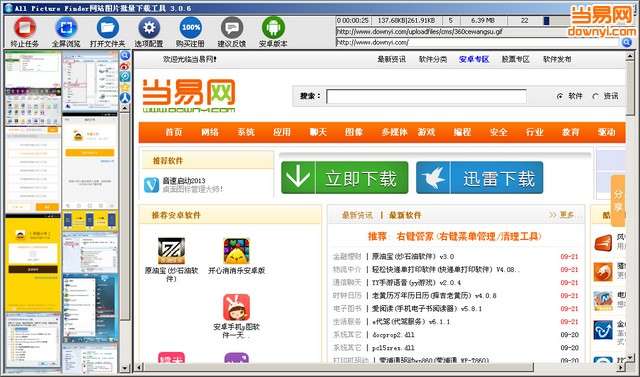Select the 软件 search radio button
This screenshot has width=640, height=377.
(560, 96)
